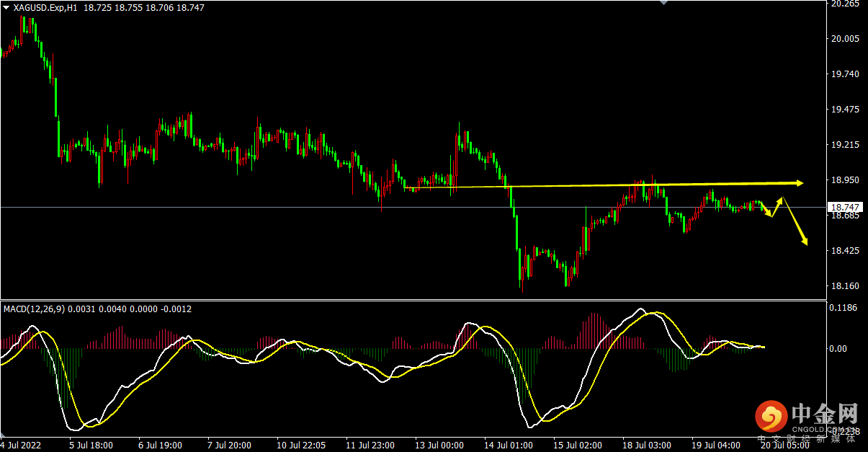This screenshot has width=868, height=452.
Task: Click the 10 Jul 22:05 time label
Action: click(300, 446)
